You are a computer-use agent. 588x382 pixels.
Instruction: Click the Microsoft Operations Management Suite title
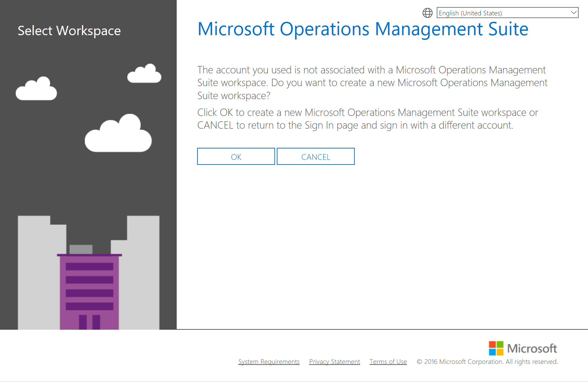click(363, 29)
